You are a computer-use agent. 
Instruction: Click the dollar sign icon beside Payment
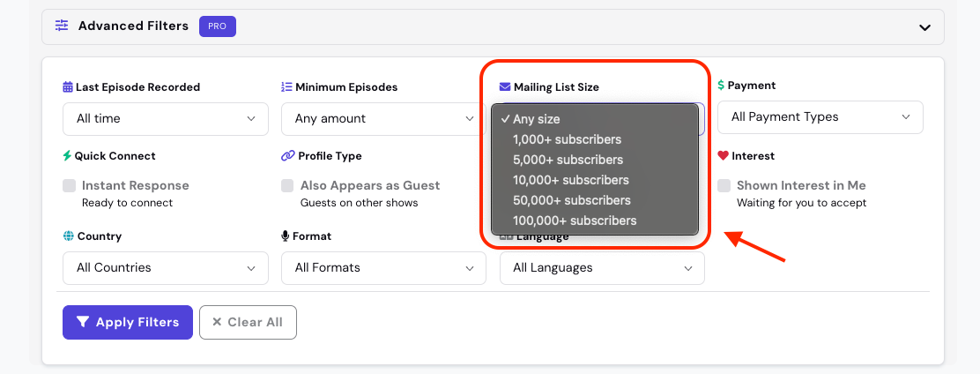721,85
